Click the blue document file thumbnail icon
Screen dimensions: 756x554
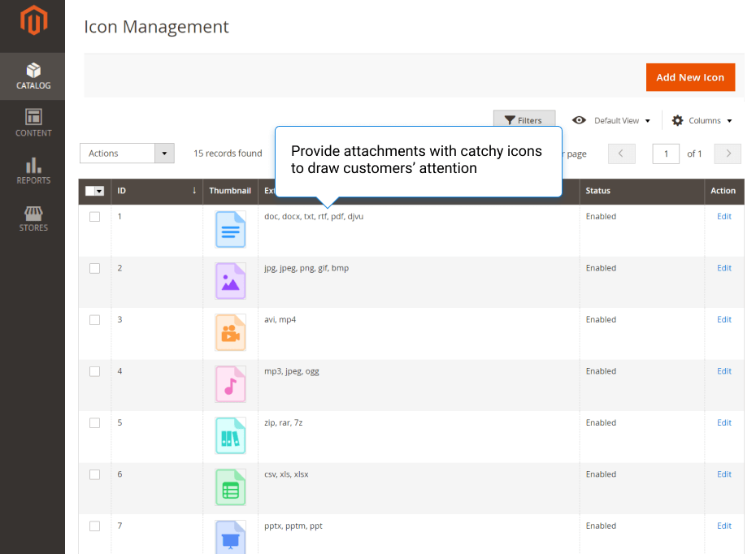pos(230,230)
